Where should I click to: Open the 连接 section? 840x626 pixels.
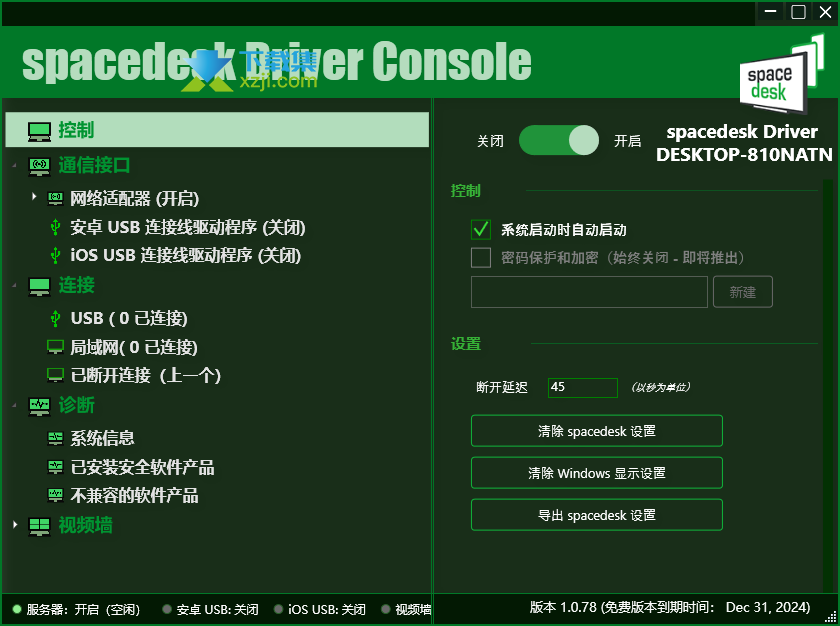pyautogui.click(x=77, y=285)
